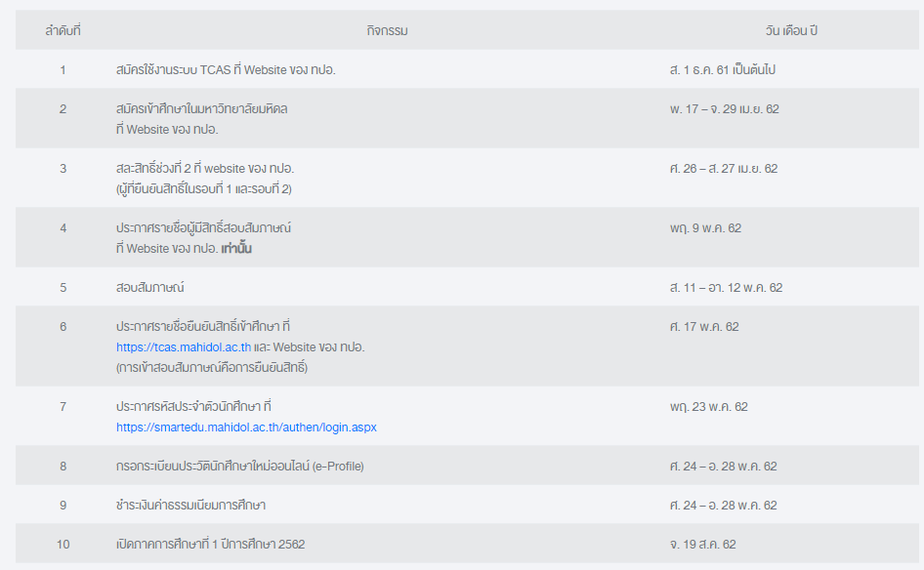Click the กิจกรรม column header
Image resolution: width=924 pixels, height=570 pixels.
pos(387,30)
